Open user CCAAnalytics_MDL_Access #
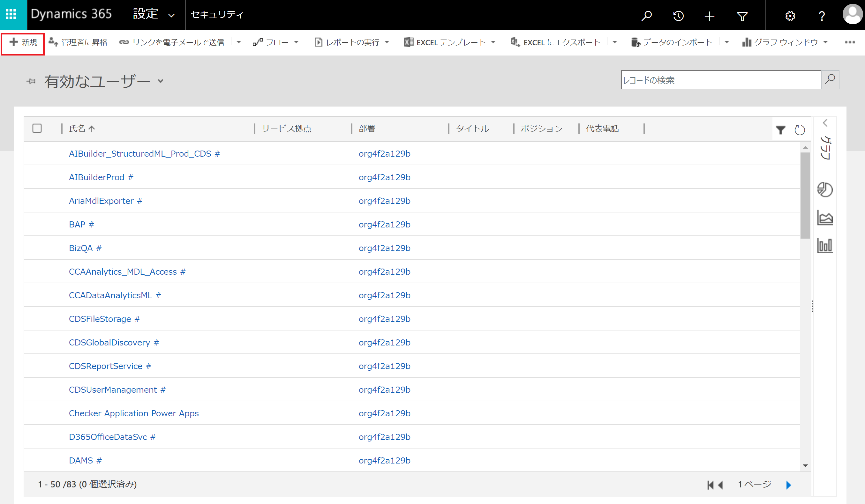This screenshot has height=504, width=865. coord(127,272)
